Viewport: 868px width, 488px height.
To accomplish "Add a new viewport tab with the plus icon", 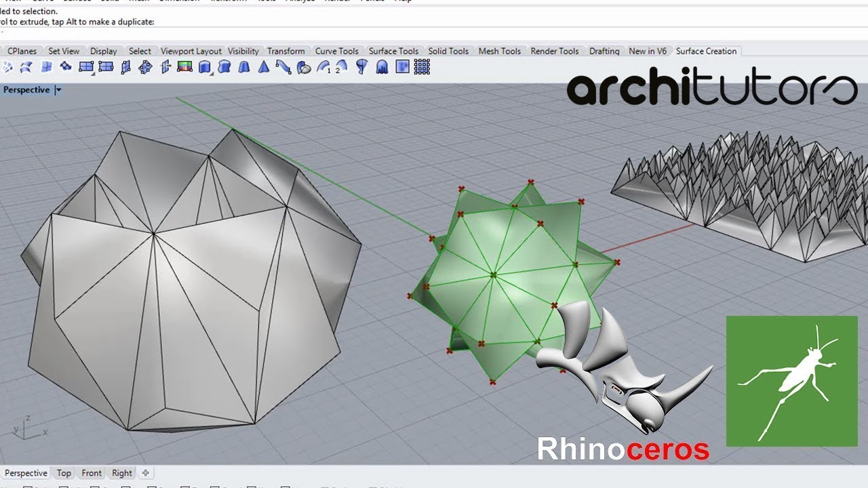I will (x=145, y=473).
